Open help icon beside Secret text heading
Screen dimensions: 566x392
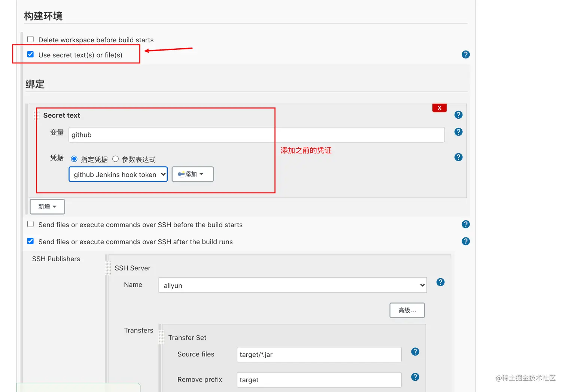(x=459, y=115)
